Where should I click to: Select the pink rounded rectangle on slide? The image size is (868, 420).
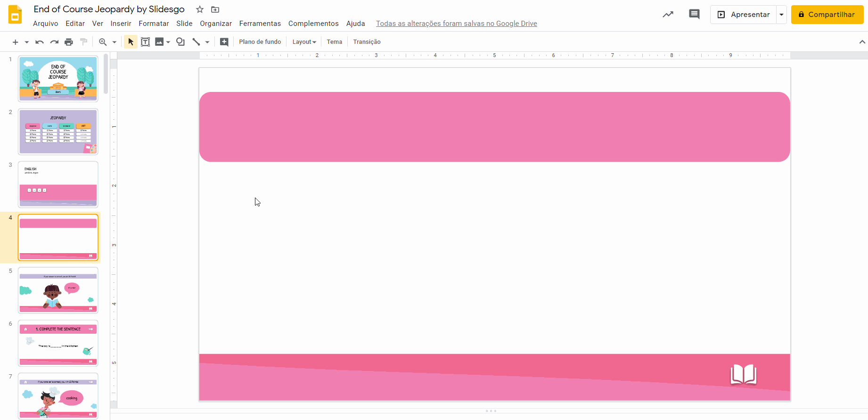click(x=495, y=127)
